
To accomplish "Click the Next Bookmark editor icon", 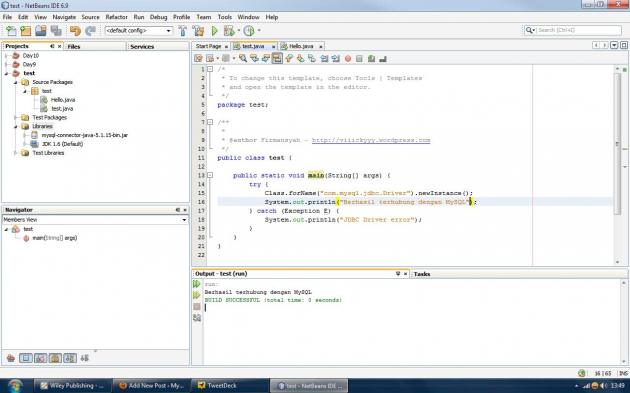I will [300, 59].
